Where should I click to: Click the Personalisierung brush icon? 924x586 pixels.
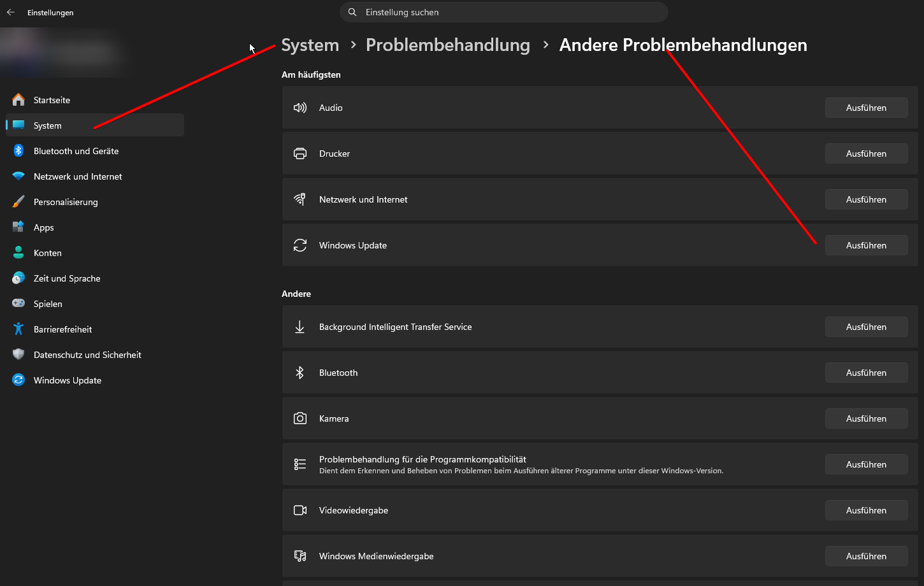pyautogui.click(x=18, y=202)
